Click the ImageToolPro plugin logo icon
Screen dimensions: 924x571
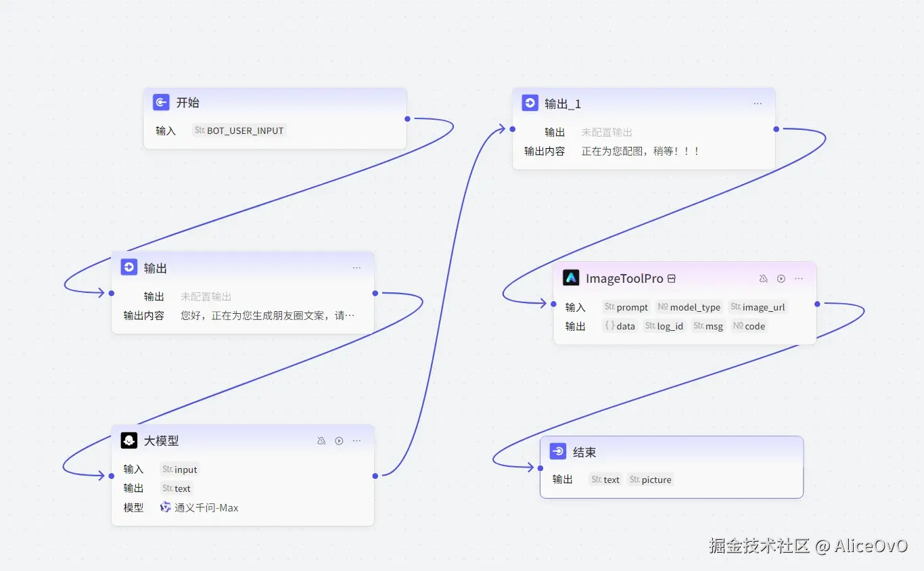(x=571, y=277)
